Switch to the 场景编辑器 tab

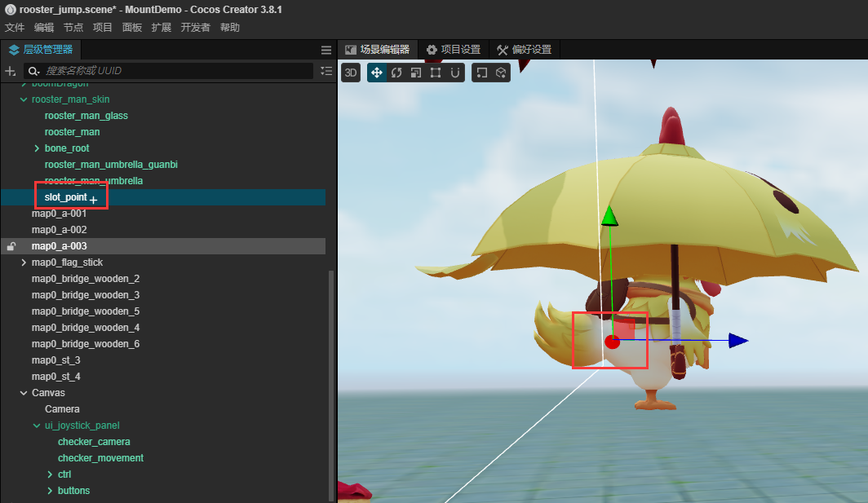[378, 50]
